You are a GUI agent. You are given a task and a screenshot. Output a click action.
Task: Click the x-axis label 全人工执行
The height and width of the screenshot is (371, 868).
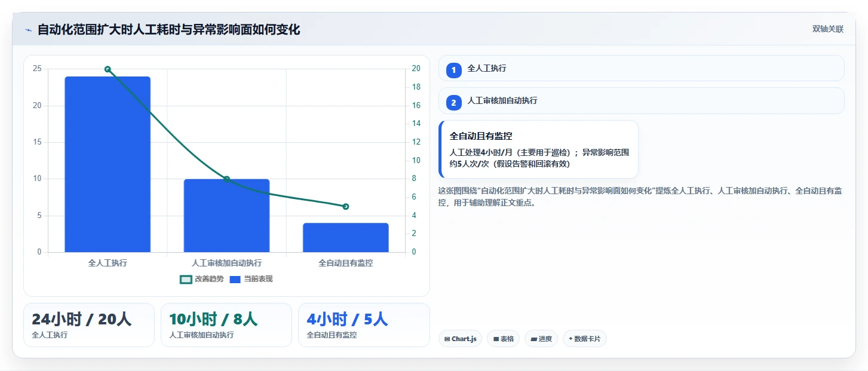(108, 263)
